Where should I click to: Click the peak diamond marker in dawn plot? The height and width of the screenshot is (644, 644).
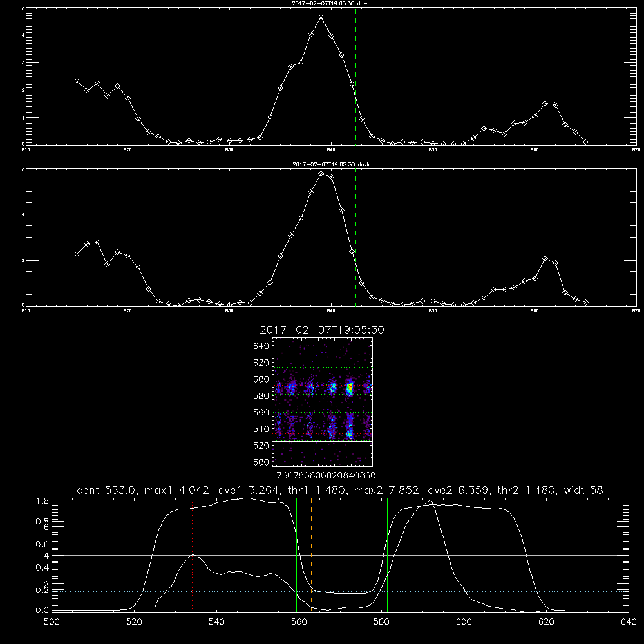point(321,17)
